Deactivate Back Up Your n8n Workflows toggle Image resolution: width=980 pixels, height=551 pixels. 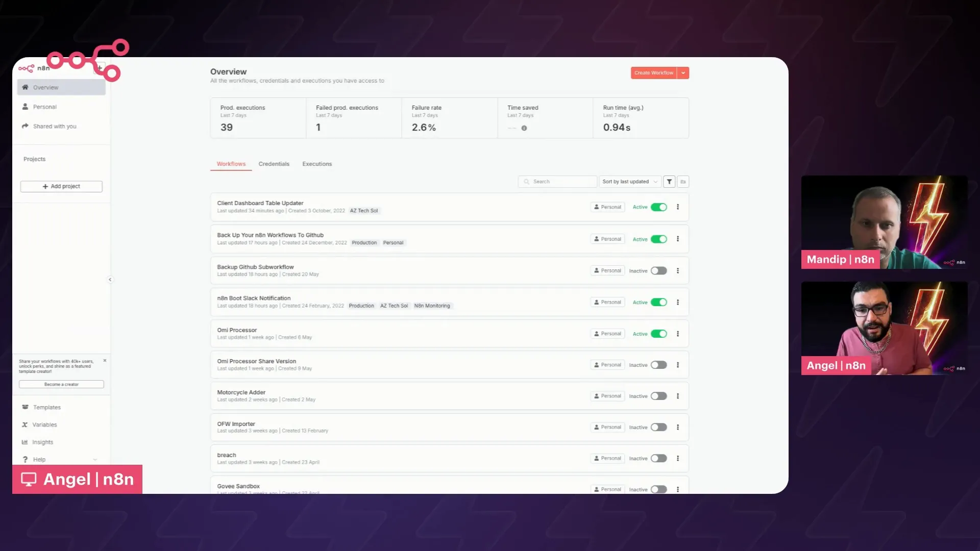click(659, 239)
